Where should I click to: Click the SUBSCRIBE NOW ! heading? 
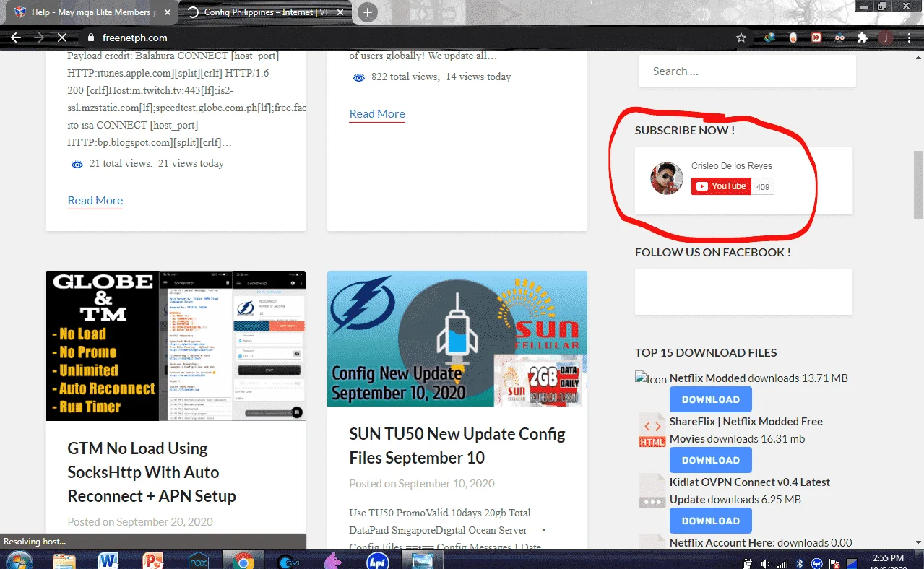[685, 131]
